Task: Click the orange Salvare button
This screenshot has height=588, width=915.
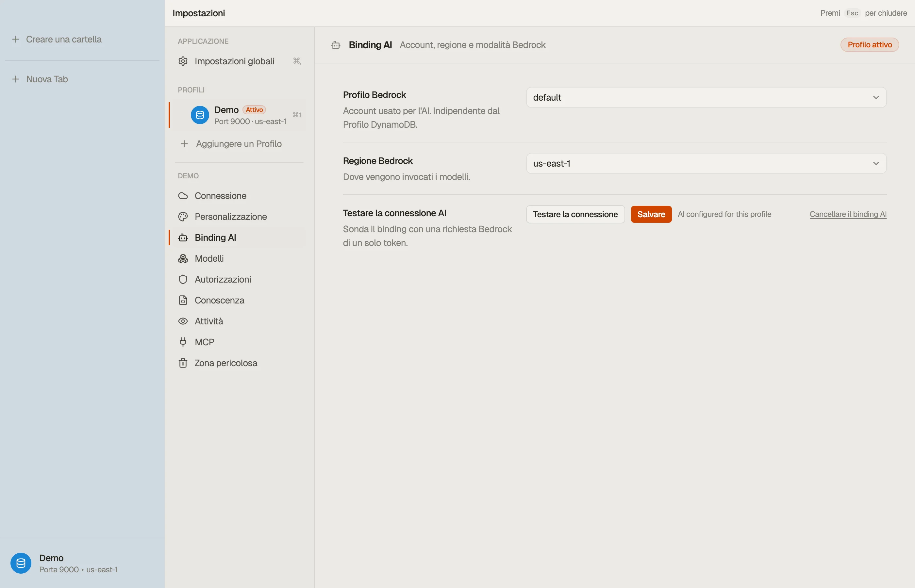Action: [651, 215]
